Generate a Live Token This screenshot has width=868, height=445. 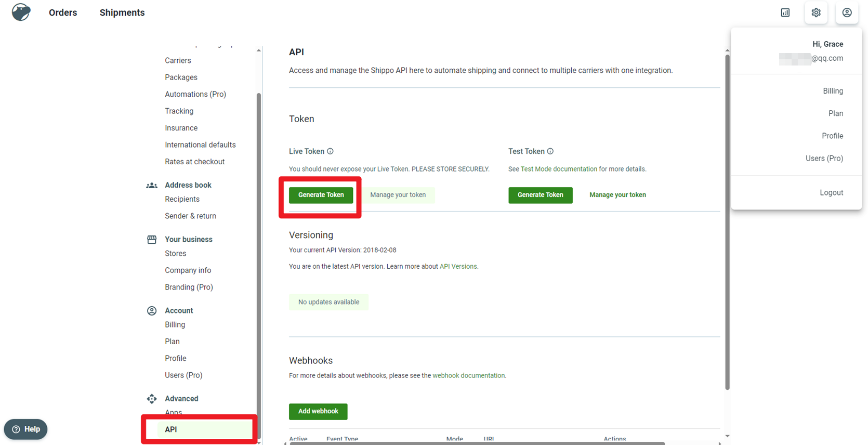pos(321,195)
